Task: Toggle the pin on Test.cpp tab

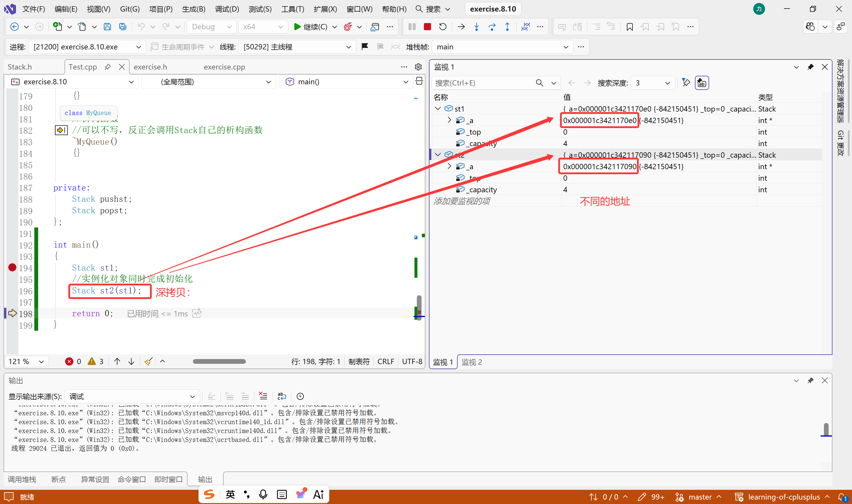Action: pos(108,67)
